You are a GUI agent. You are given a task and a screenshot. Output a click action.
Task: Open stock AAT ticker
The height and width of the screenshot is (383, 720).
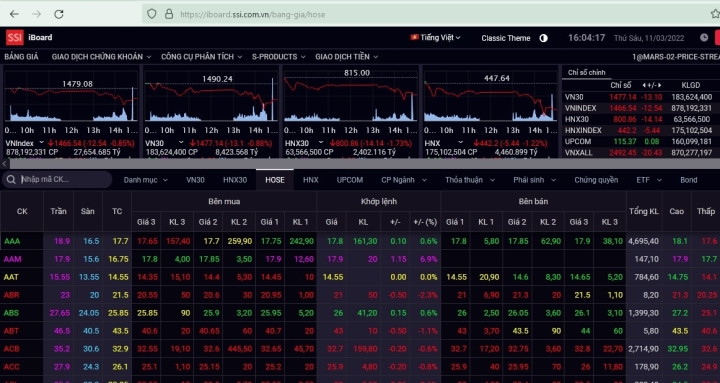tap(11, 277)
